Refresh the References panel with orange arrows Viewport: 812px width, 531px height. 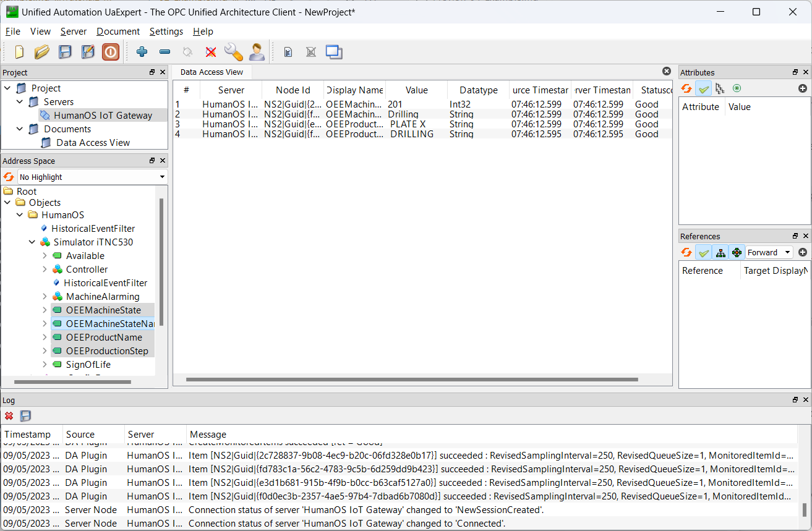[x=686, y=252]
